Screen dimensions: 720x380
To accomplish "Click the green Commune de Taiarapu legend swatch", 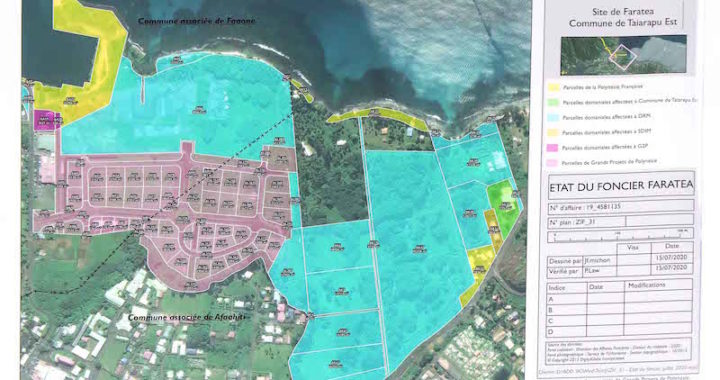I will pyautogui.click(x=554, y=102).
